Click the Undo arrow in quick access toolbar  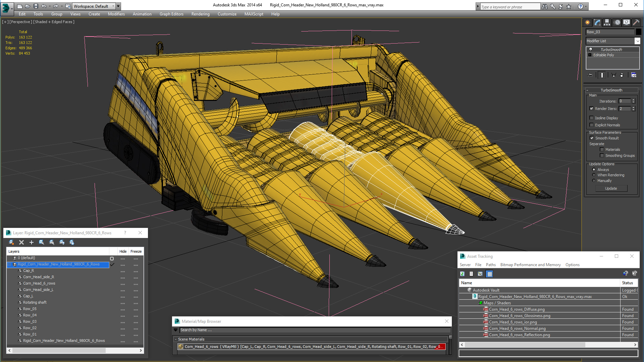click(x=44, y=6)
